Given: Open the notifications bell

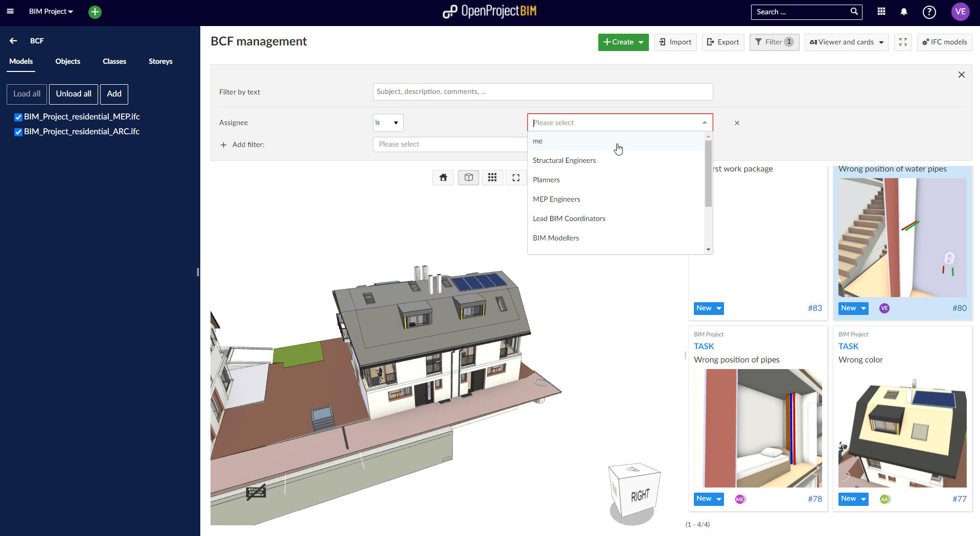Looking at the screenshot, I should point(903,12).
